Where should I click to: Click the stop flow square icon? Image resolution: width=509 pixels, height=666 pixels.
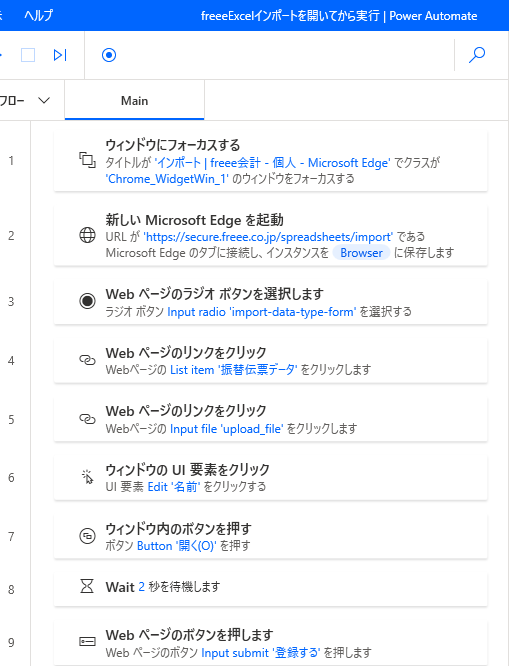[28, 55]
